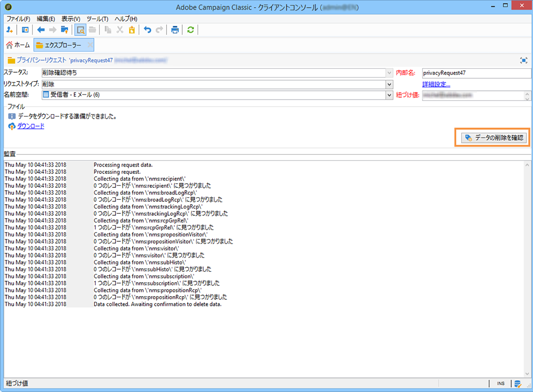Click the greyed folder toolbar icon
Screen dimensions: 533x392
coord(92,30)
